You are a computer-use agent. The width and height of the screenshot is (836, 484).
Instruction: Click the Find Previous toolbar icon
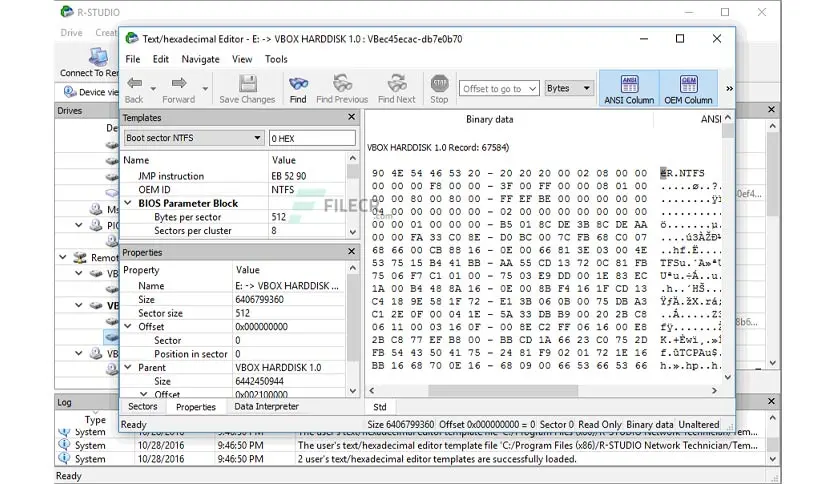click(342, 84)
